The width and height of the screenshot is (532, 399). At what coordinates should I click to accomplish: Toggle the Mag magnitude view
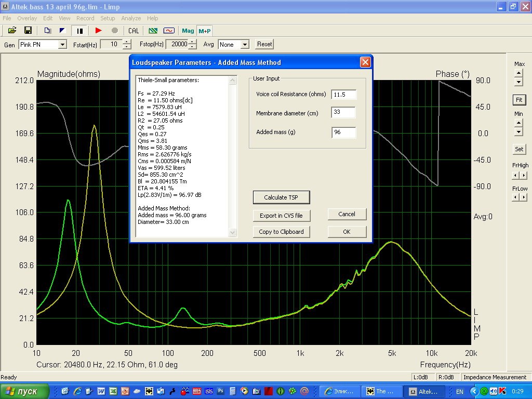click(x=188, y=31)
